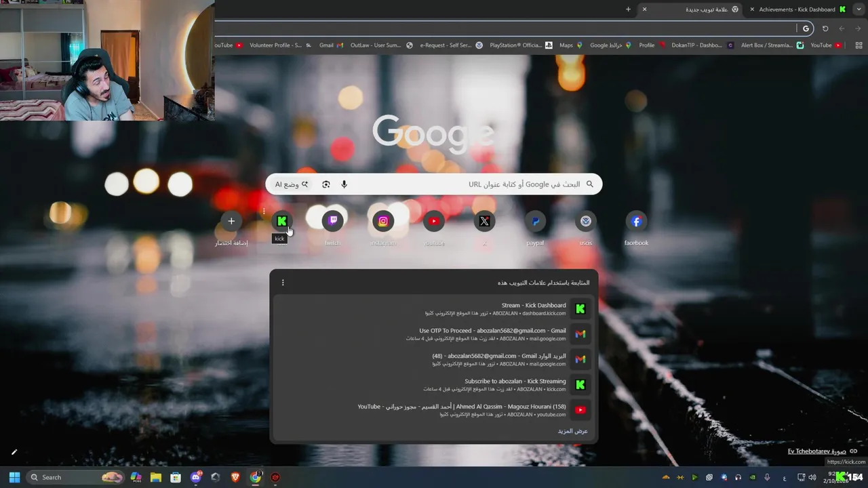Open a new browser tab with plus button
Image resolution: width=868 pixels, height=488 pixels.
(x=628, y=9)
